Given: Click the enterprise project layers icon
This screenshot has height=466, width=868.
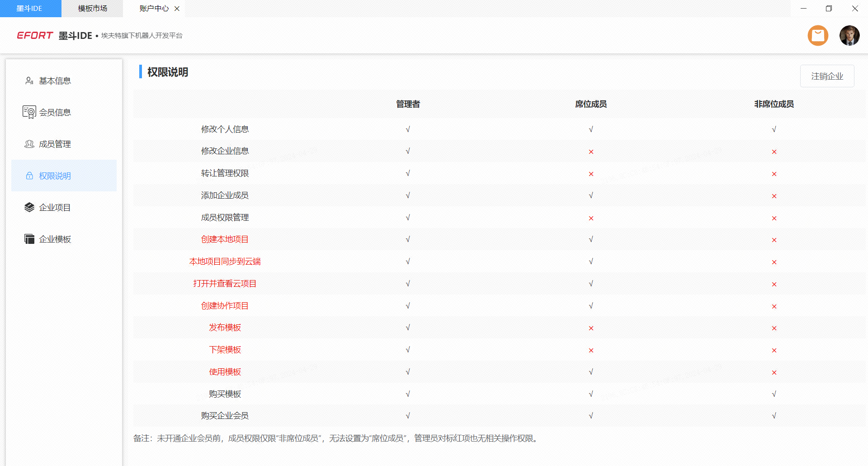Looking at the screenshot, I should 29,207.
